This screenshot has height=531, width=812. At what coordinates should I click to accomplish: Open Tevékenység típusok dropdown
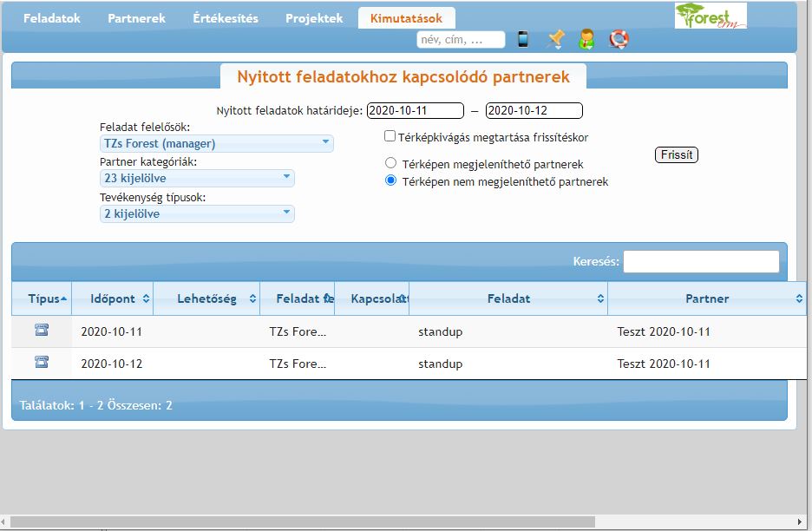(x=197, y=213)
